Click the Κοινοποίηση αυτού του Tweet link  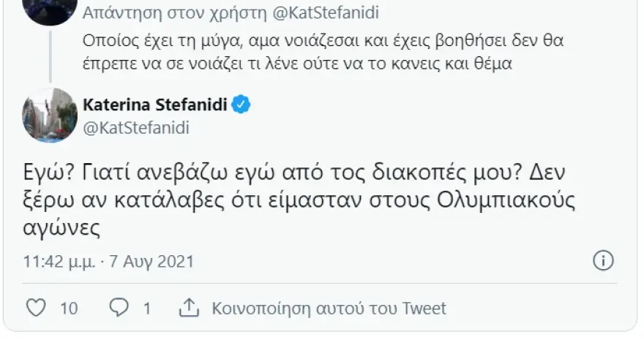click(329, 308)
